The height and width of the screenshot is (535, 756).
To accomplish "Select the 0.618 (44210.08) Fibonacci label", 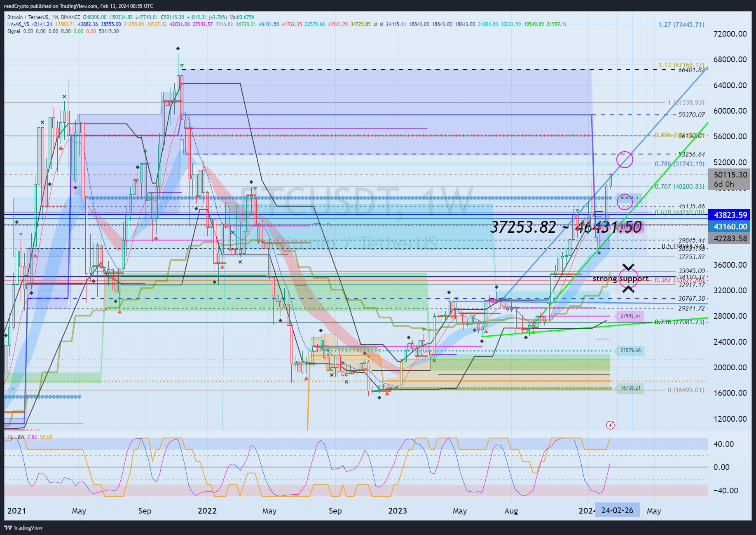I will tap(680, 213).
